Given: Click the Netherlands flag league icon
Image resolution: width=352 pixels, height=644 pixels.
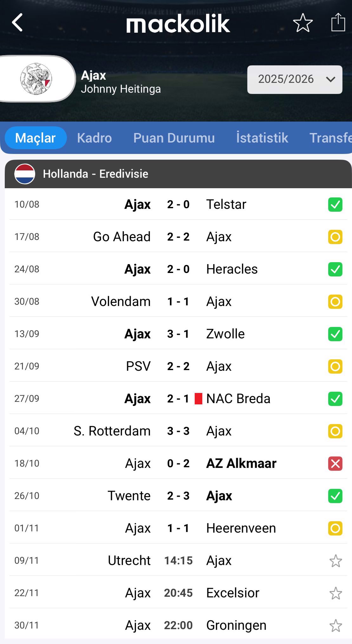Looking at the screenshot, I should pos(25,174).
